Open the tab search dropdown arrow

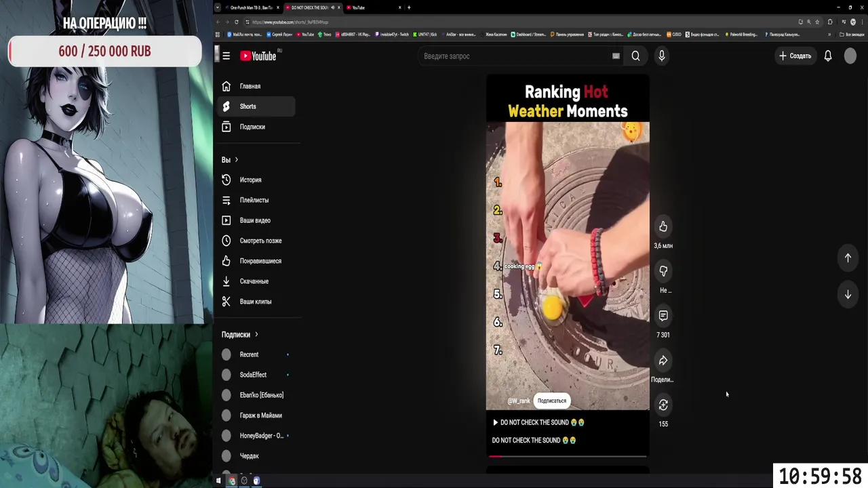pos(218,7)
